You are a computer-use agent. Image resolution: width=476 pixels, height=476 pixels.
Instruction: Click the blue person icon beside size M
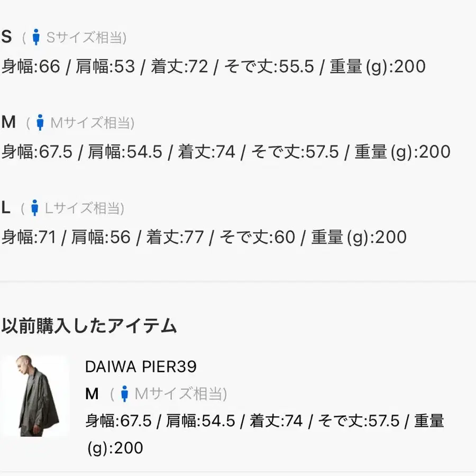click(40, 122)
